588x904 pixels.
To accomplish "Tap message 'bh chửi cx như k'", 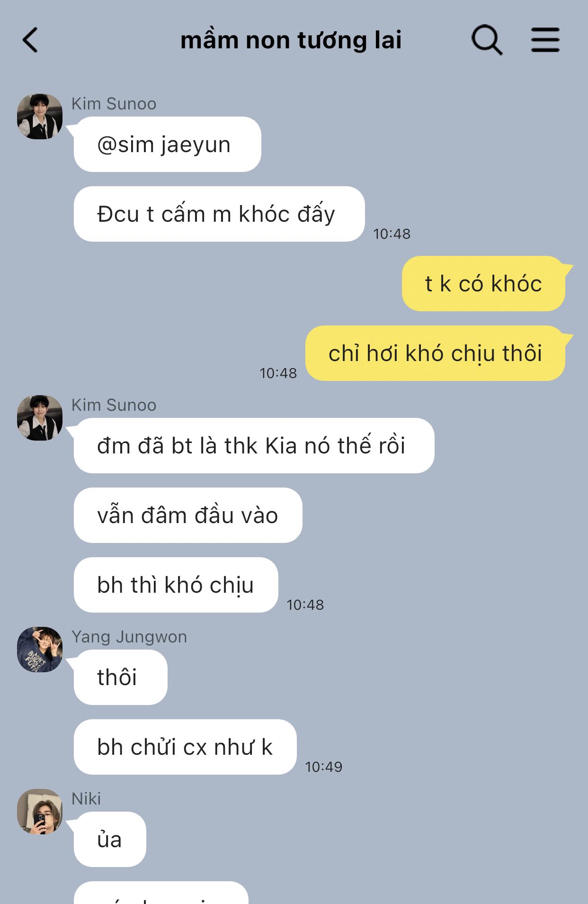I will tap(185, 747).
